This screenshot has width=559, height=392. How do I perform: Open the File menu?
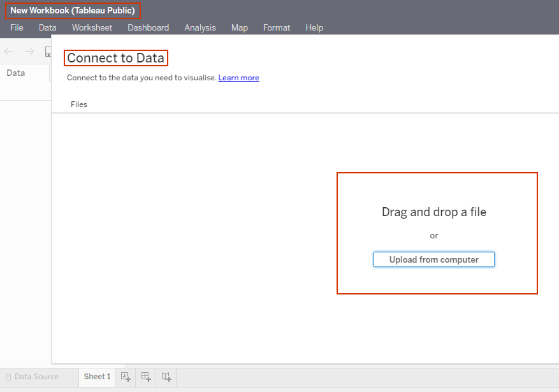[x=17, y=28]
